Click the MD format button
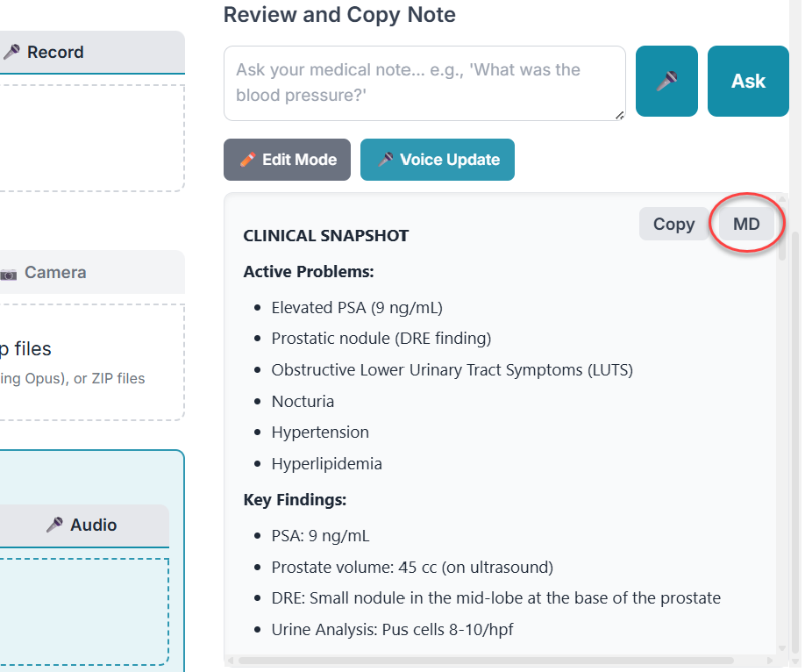 (x=746, y=224)
